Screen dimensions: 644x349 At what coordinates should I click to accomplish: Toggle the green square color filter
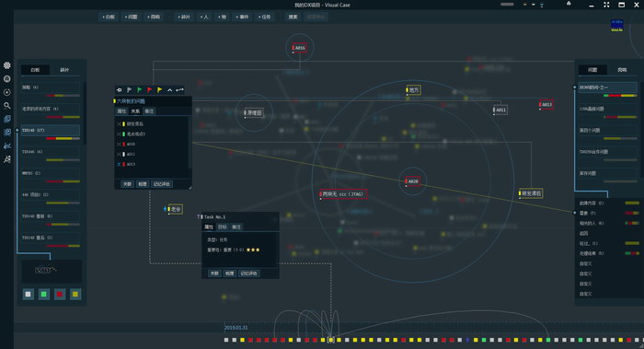point(44,294)
